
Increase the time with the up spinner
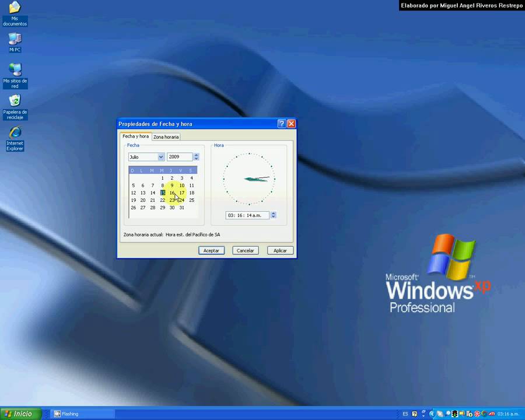(273, 213)
